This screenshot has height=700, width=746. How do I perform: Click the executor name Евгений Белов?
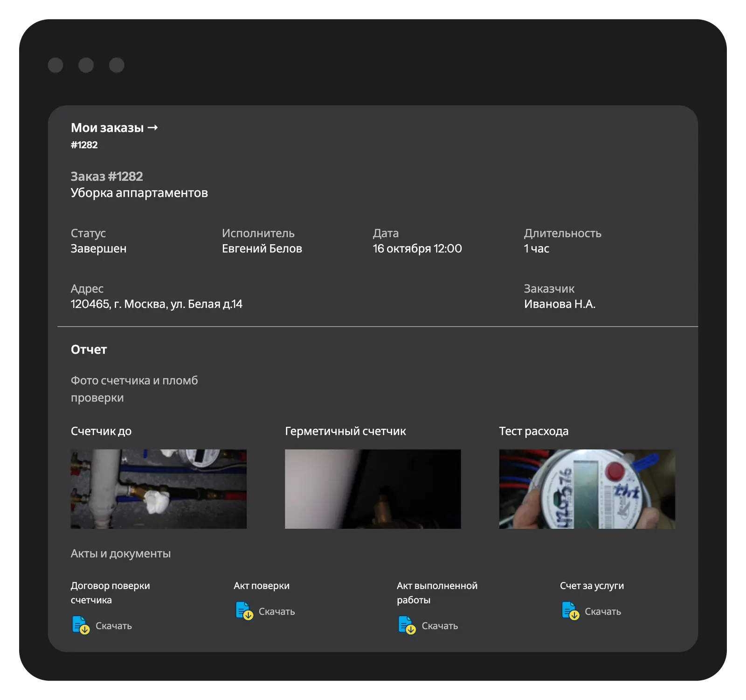pos(262,248)
